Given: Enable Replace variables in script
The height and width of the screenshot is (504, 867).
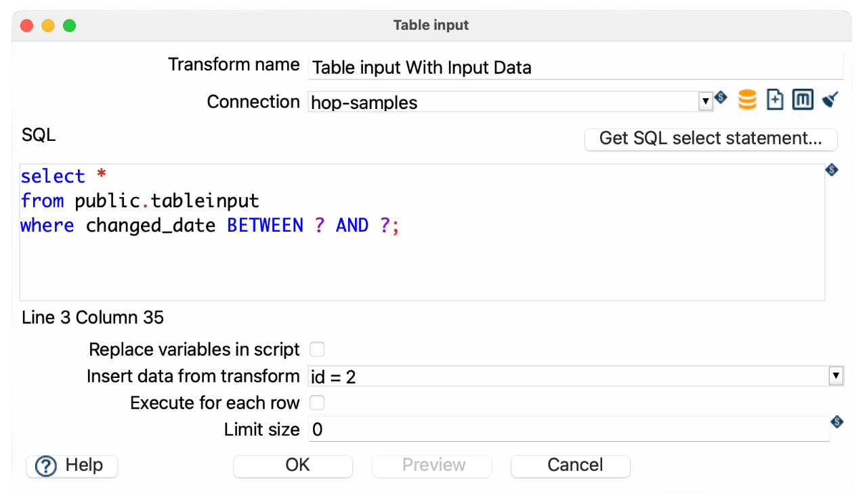Looking at the screenshot, I should (317, 349).
